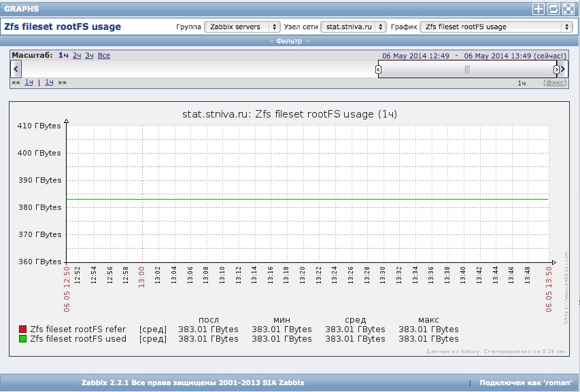The height and width of the screenshot is (392, 580).
Task: Toggle the (фикс) fixed period link
Action: 554,82
